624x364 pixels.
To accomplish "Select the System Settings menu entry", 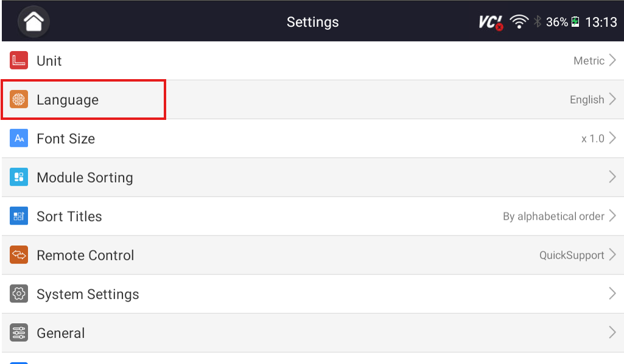I will [x=304, y=295].
